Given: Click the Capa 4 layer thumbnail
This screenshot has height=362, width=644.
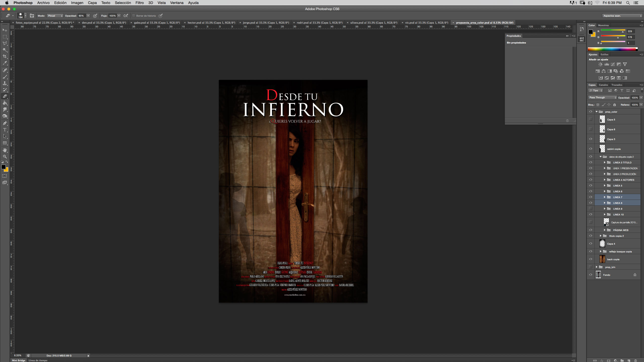Looking at the screenshot, I should tap(602, 244).
